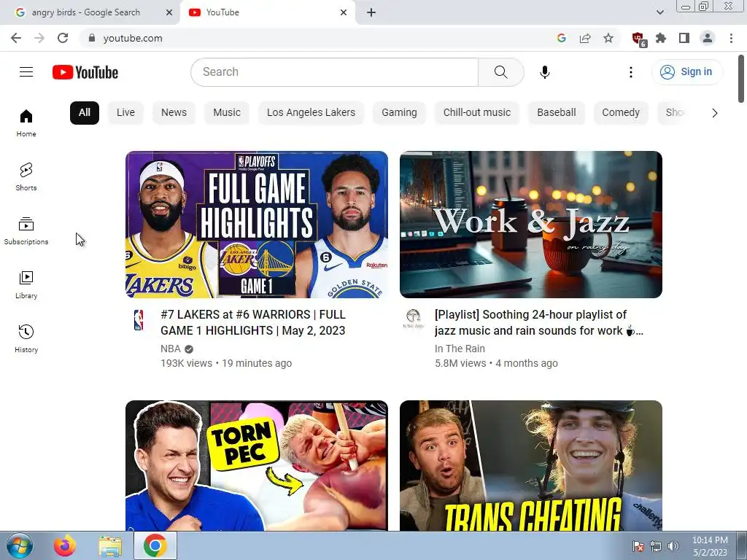The width and height of the screenshot is (747, 560).
Task: Click the YouTube logo
Action: [x=85, y=72]
